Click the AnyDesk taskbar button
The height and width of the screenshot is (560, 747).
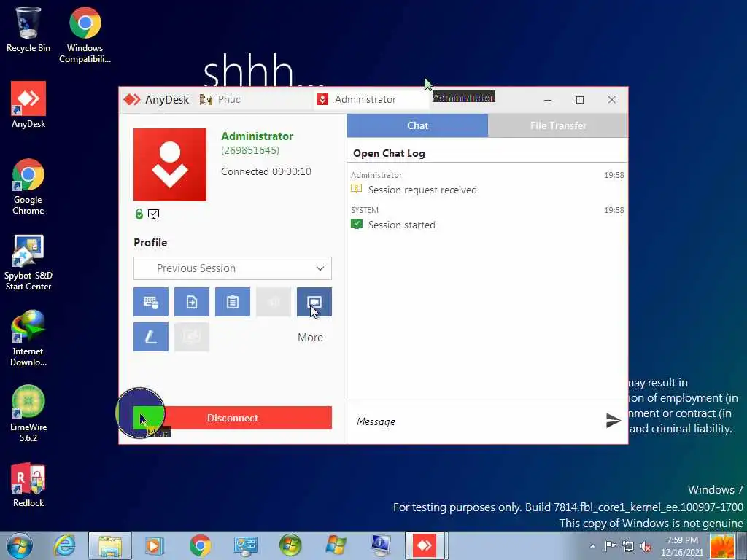point(425,545)
